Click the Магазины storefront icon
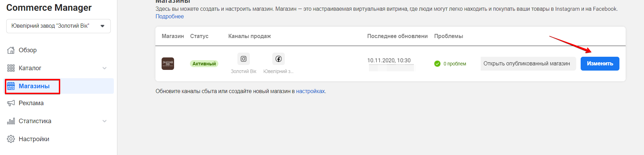644x155 pixels. [x=11, y=86]
